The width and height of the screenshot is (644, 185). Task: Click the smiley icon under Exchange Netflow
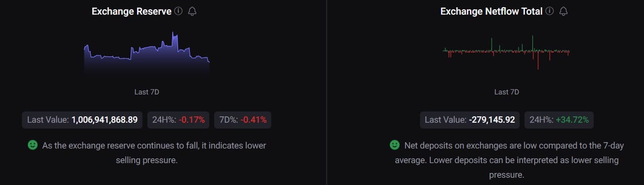(x=394, y=145)
